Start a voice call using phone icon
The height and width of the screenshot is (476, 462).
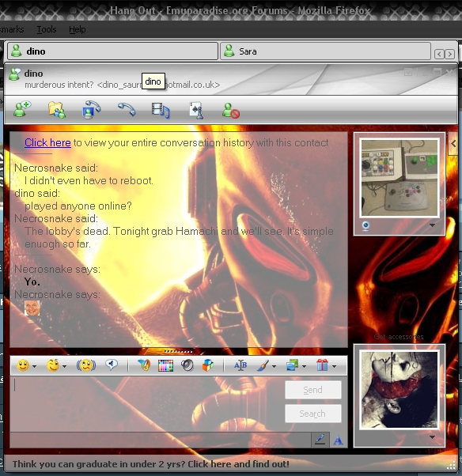pyautogui.click(x=127, y=109)
